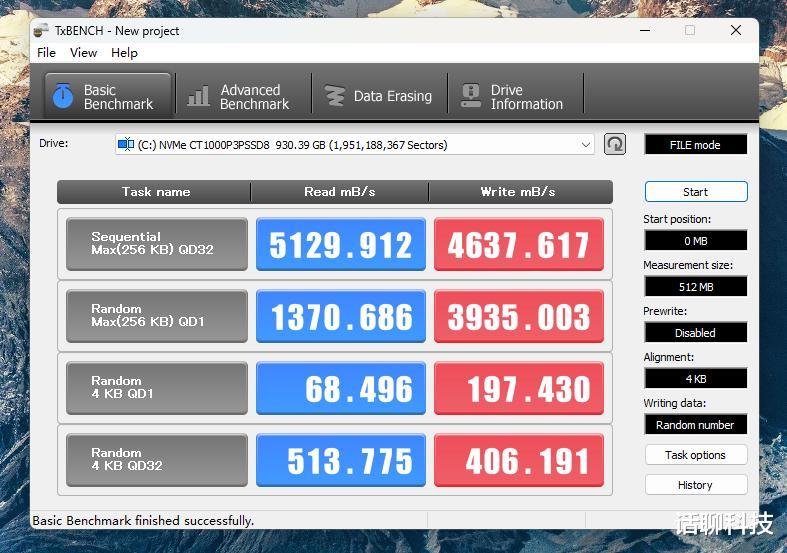
Task: Click the refresh drive list icon
Action: pyautogui.click(x=615, y=145)
